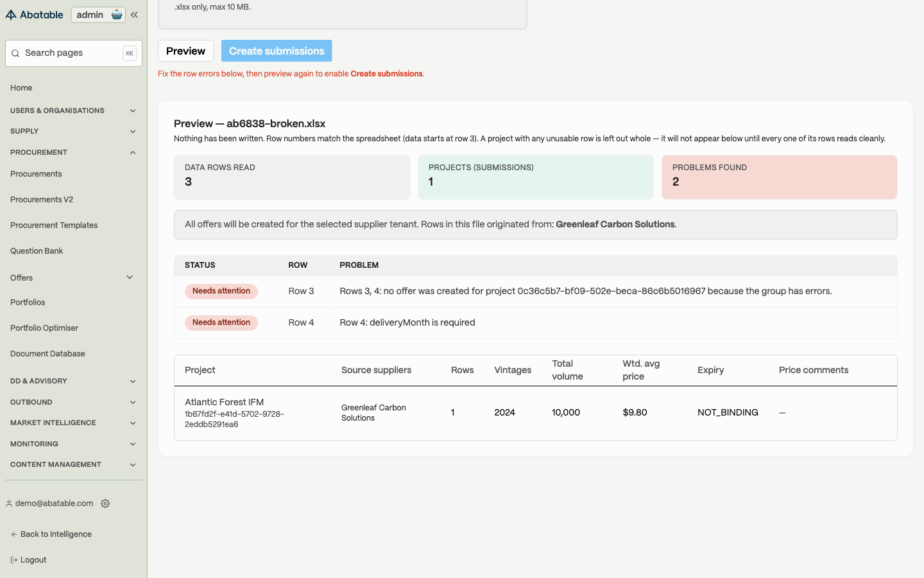Click the Create submissions button
The image size is (924, 578).
(x=277, y=51)
